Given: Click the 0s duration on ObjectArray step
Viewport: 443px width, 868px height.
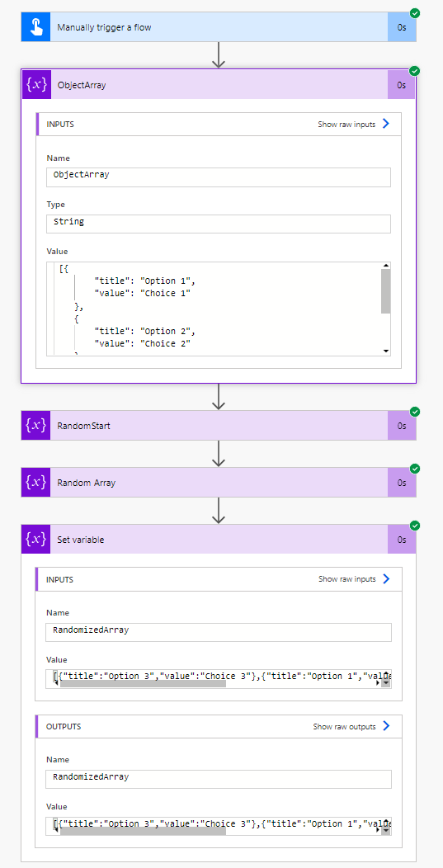Looking at the screenshot, I should (x=402, y=85).
